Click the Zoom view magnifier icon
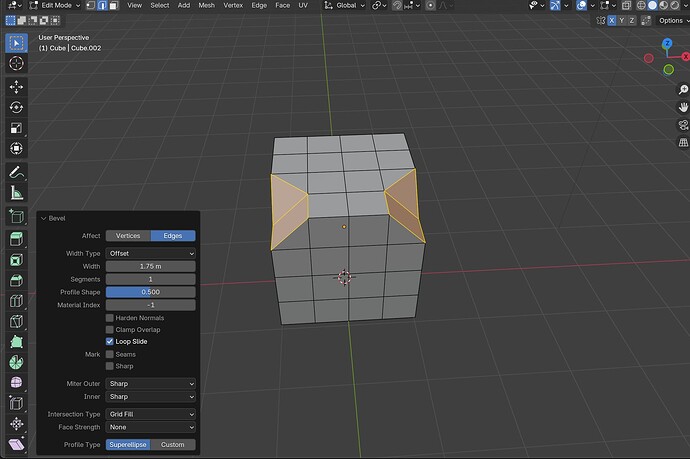Image resolution: width=690 pixels, height=459 pixels. [x=683, y=90]
